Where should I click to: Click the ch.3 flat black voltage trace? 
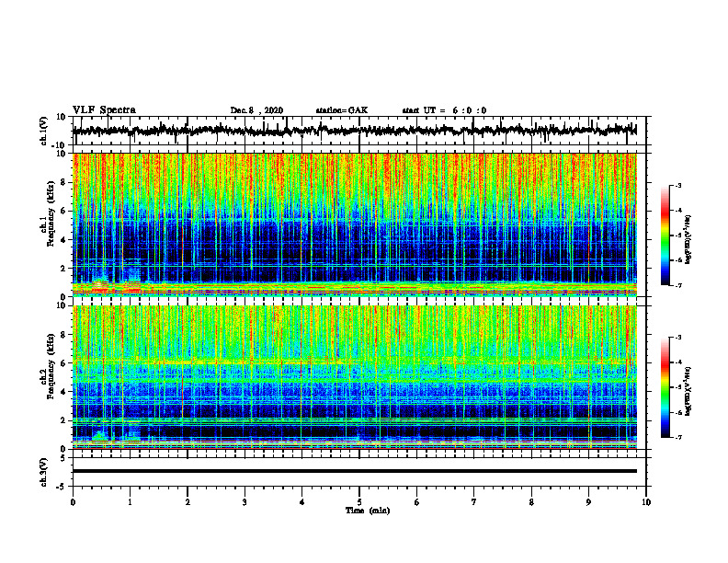pyautogui.click(x=354, y=471)
